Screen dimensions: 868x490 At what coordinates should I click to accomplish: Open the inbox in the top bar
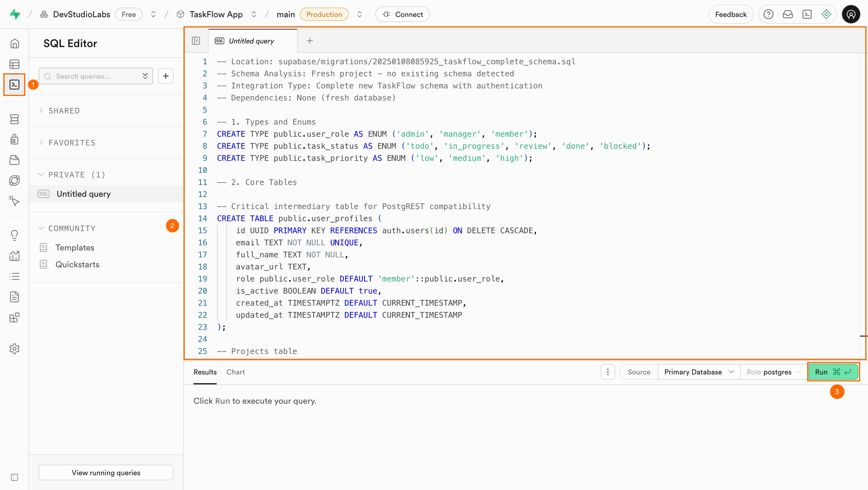click(x=788, y=14)
